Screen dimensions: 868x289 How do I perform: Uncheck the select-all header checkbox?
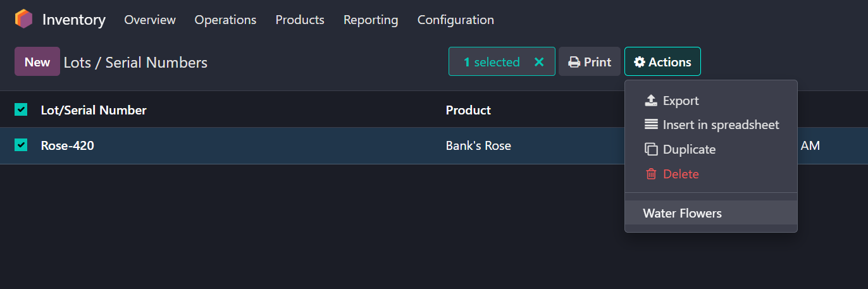click(21, 110)
